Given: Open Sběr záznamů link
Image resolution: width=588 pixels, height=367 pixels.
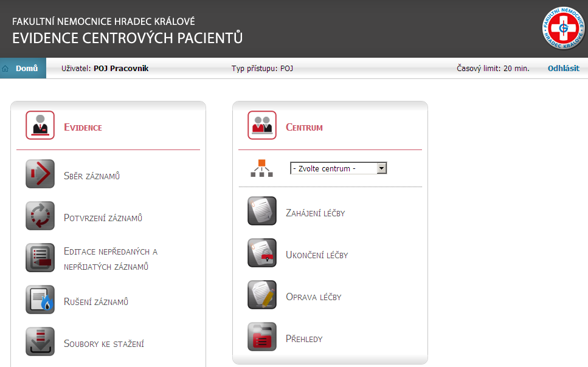Looking at the screenshot, I should point(92,176).
